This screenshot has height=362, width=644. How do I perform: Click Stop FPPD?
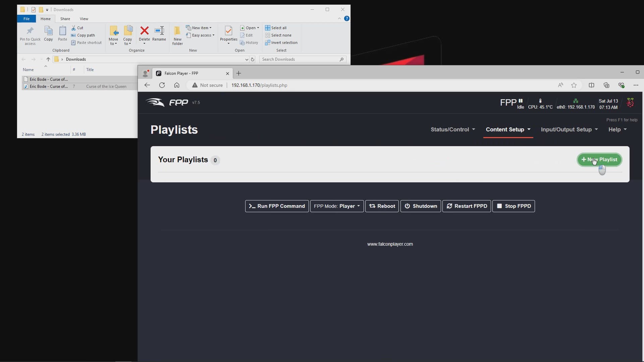(514, 206)
